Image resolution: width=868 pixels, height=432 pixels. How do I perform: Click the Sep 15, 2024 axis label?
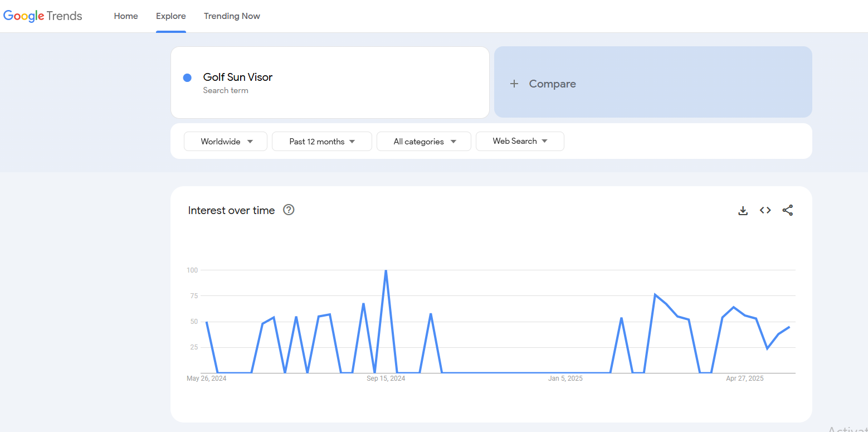pos(386,378)
